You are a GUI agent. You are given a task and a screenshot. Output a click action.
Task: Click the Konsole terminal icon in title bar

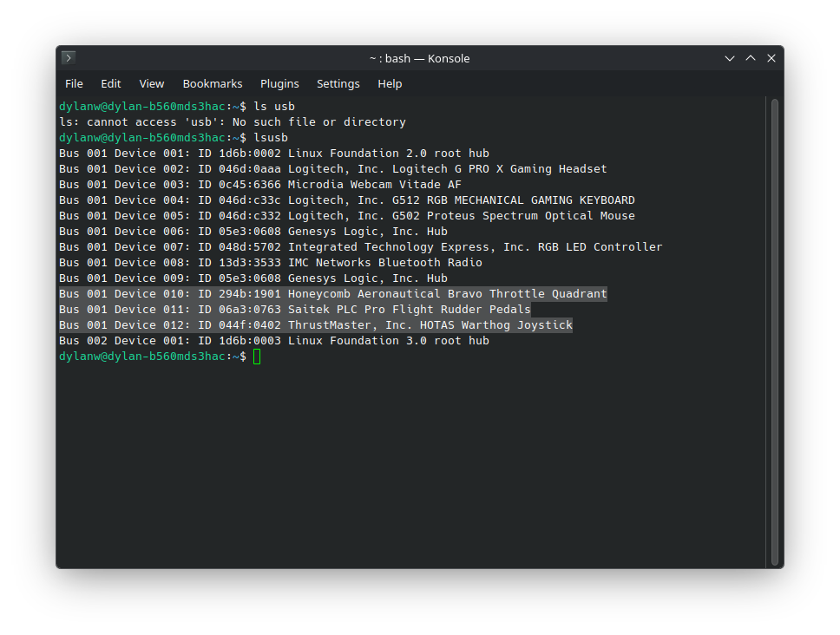pos(69,58)
